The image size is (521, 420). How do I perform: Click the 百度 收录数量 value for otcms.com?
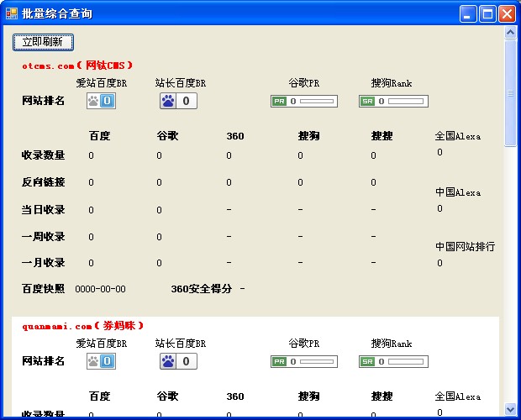click(x=91, y=155)
